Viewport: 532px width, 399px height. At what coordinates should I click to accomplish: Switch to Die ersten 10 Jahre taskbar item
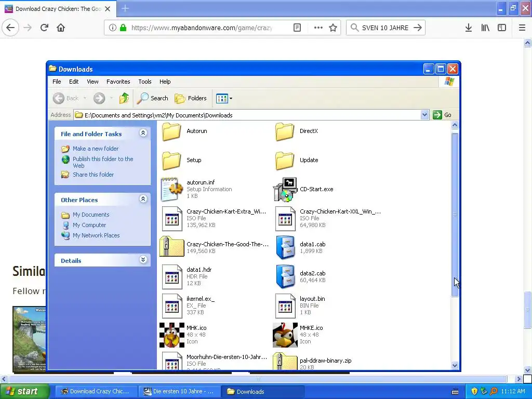(x=179, y=391)
